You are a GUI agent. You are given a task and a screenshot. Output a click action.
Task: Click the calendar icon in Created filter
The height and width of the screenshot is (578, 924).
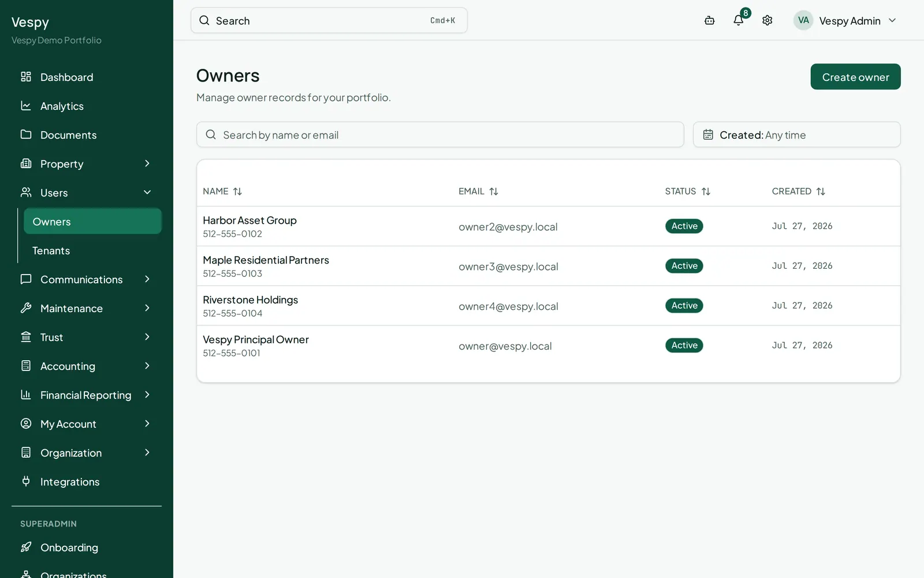708,135
